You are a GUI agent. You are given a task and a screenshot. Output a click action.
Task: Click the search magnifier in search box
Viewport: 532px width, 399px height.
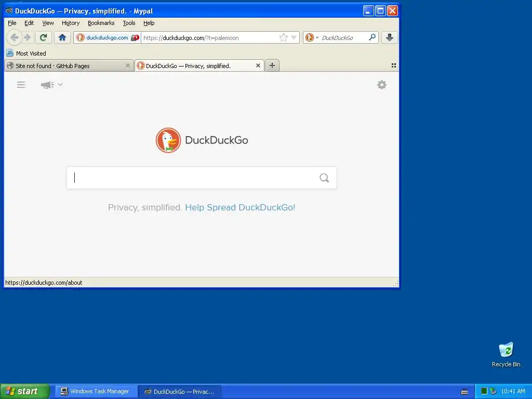pos(324,178)
